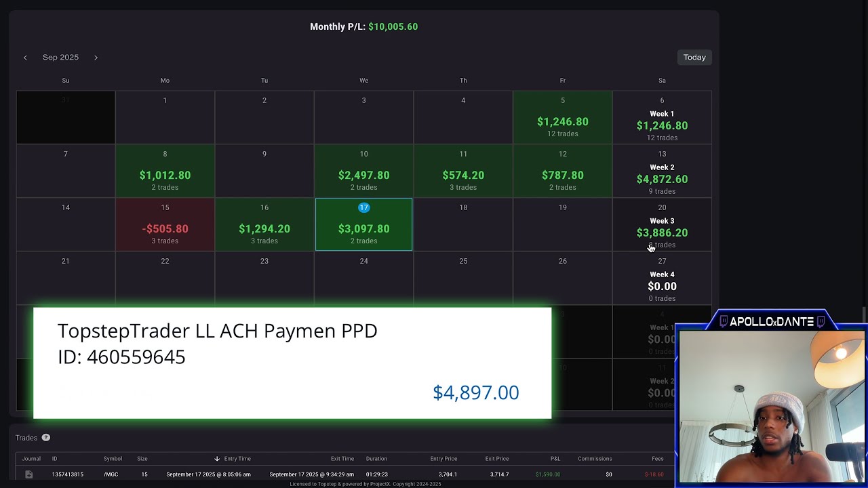Click the ACH payment amount $4,897.00
The height and width of the screenshot is (488, 868).
(476, 392)
